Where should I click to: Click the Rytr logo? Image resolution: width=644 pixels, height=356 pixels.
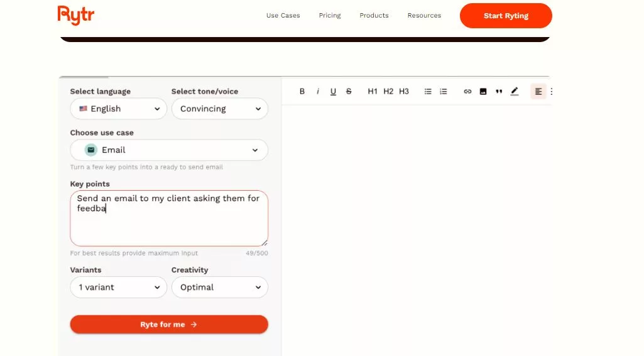pos(76,16)
